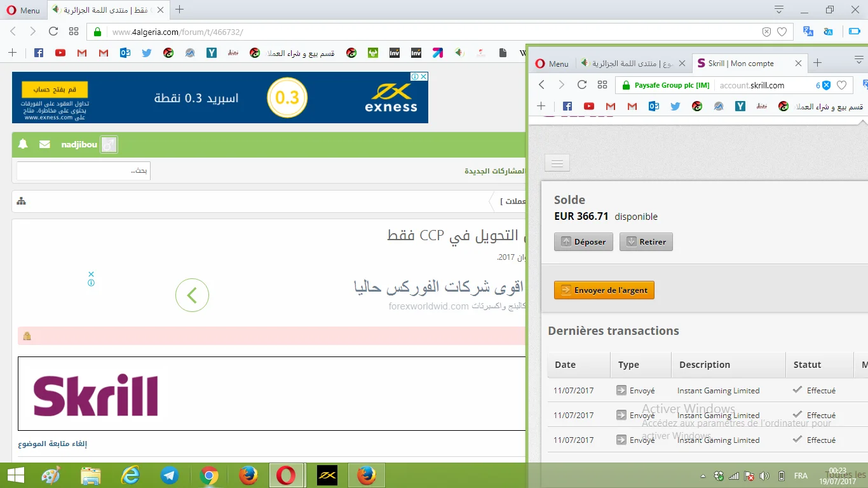
Task: Open the Telegram icon in the taskbar
Action: tap(170, 475)
